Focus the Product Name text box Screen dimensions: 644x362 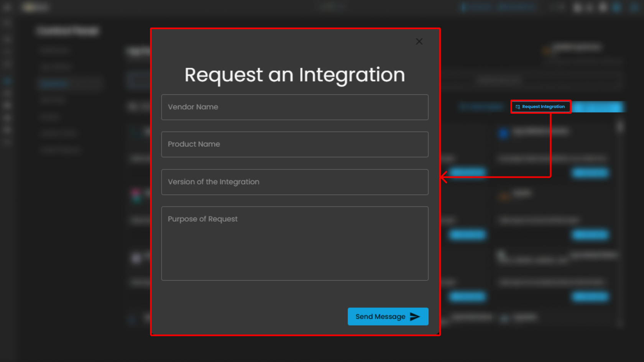(294, 144)
